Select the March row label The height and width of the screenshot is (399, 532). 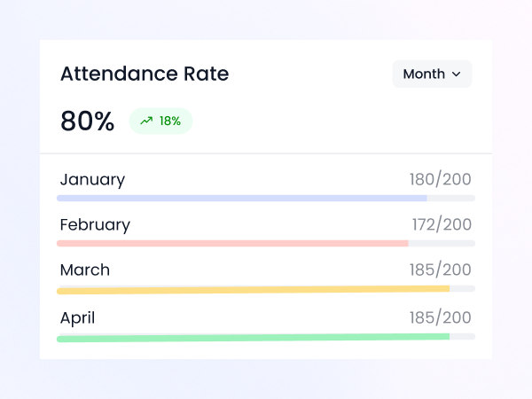coord(85,270)
